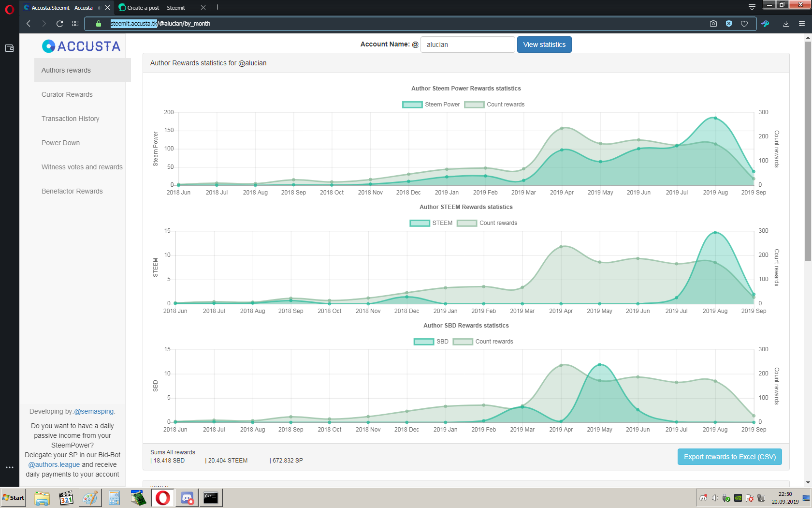Toggle STEEM dataset legend swatch
This screenshot has width=812, height=508.
[420, 223]
